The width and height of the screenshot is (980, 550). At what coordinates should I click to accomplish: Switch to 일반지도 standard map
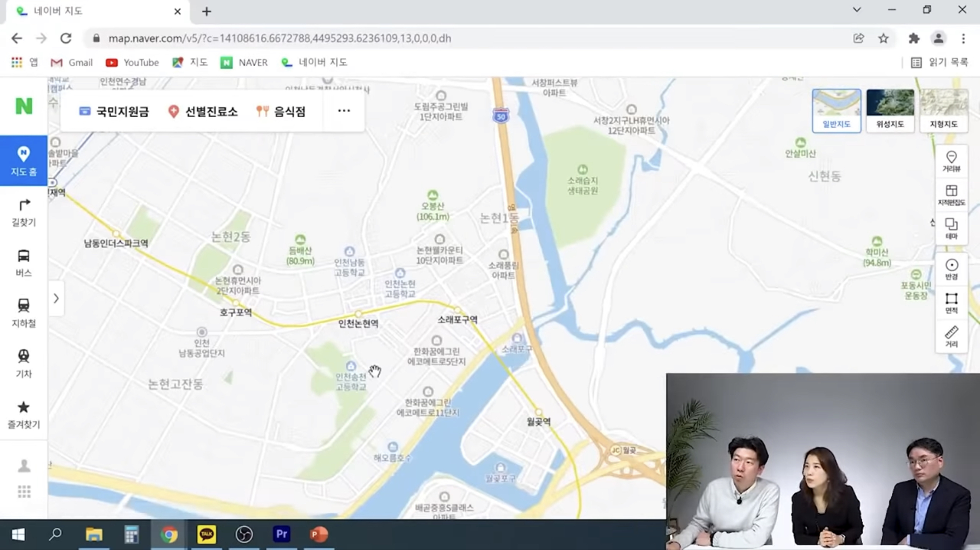837,111
